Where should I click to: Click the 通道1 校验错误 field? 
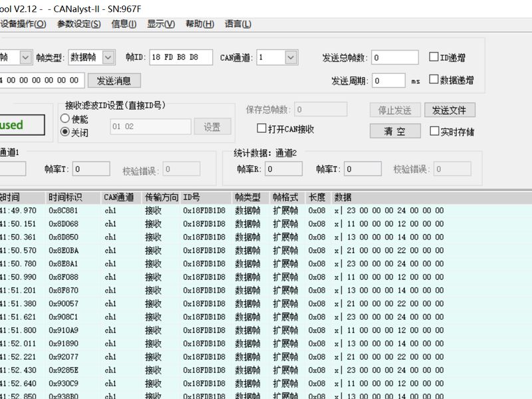(182, 169)
